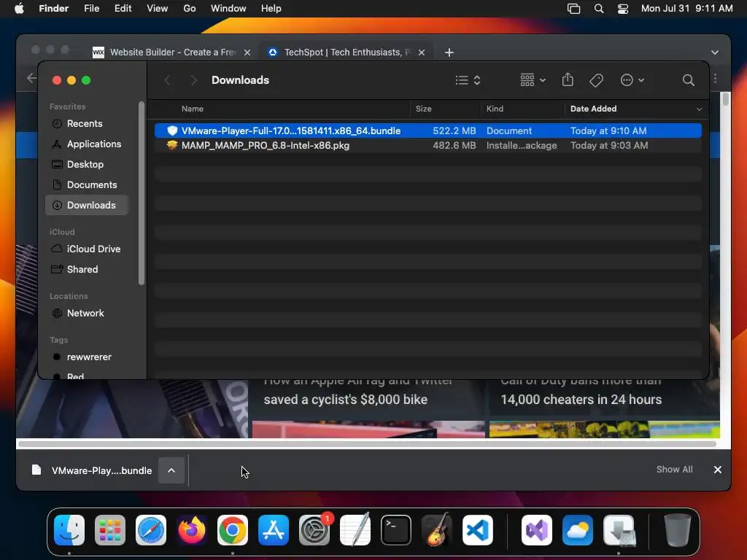Open the View menu

tap(158, 9)
